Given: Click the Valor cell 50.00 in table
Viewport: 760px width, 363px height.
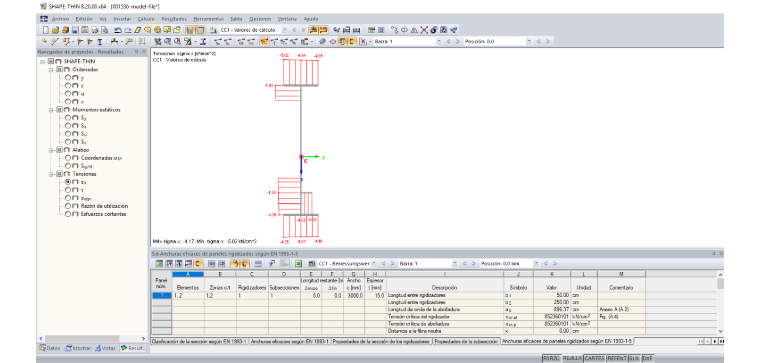Looking at the screenshot, I should 552,295.
